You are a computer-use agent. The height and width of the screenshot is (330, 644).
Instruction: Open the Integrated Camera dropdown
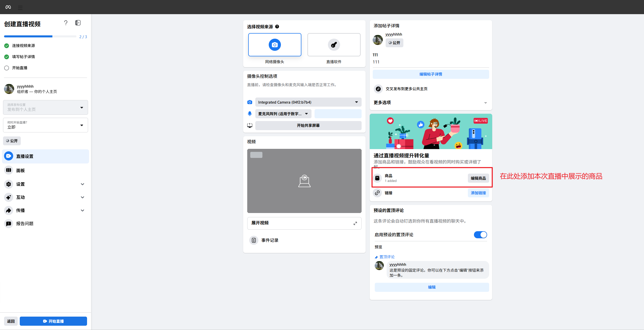coord(308,102)
